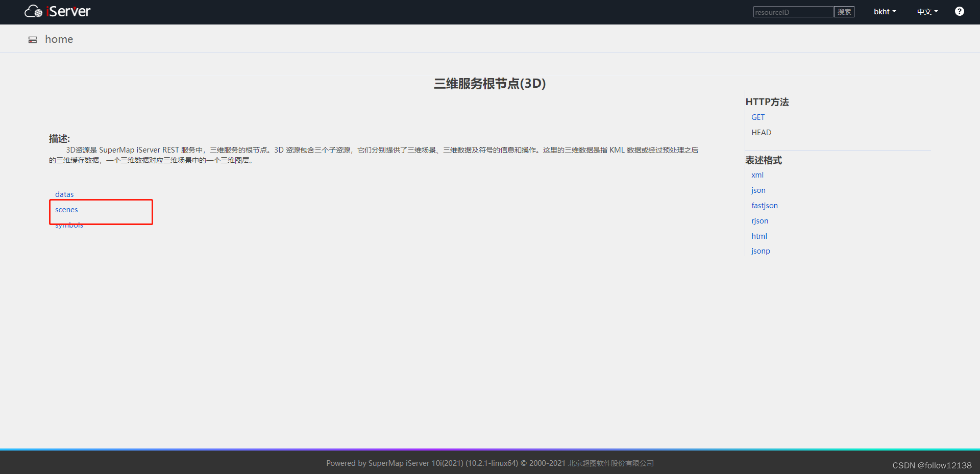Click the resourceID search input field

(793, 11)
